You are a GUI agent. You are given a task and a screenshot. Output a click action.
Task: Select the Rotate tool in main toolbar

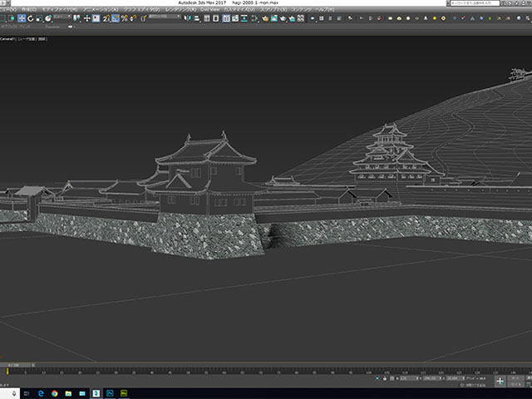point(30,18)
